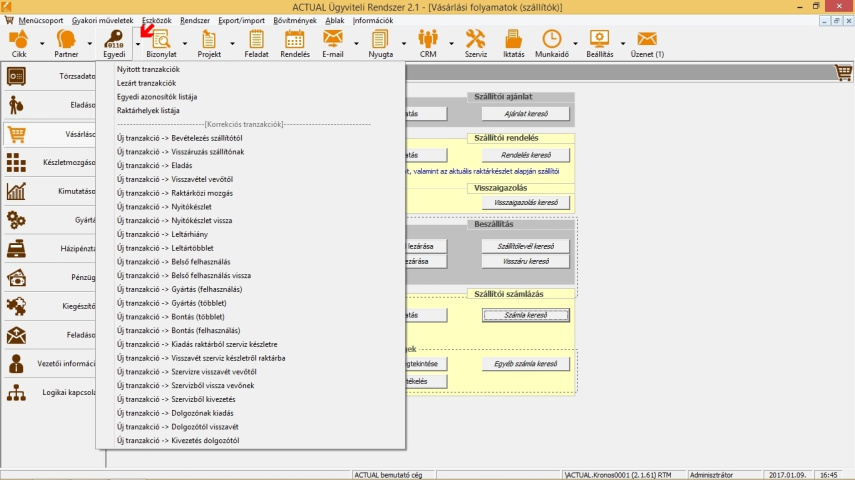
Task: Open the Partner toolbar icon
Action: click(x=66, y=41)
